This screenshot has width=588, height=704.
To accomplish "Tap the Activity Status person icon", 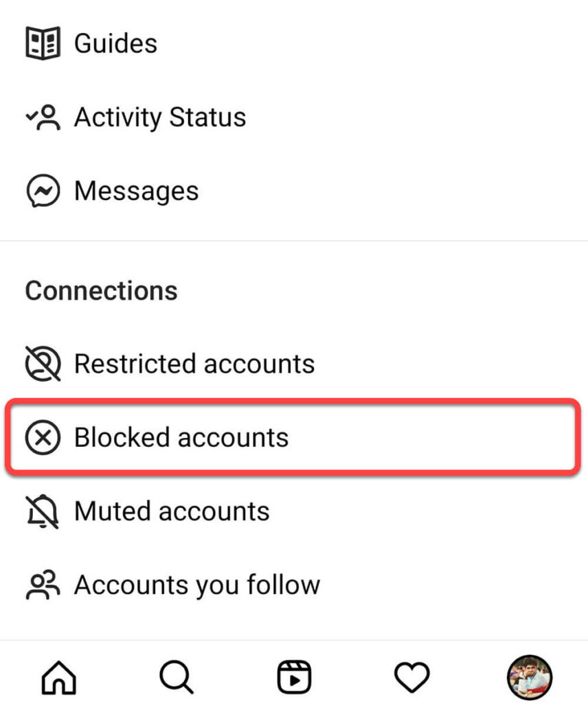I will (43, 118).
